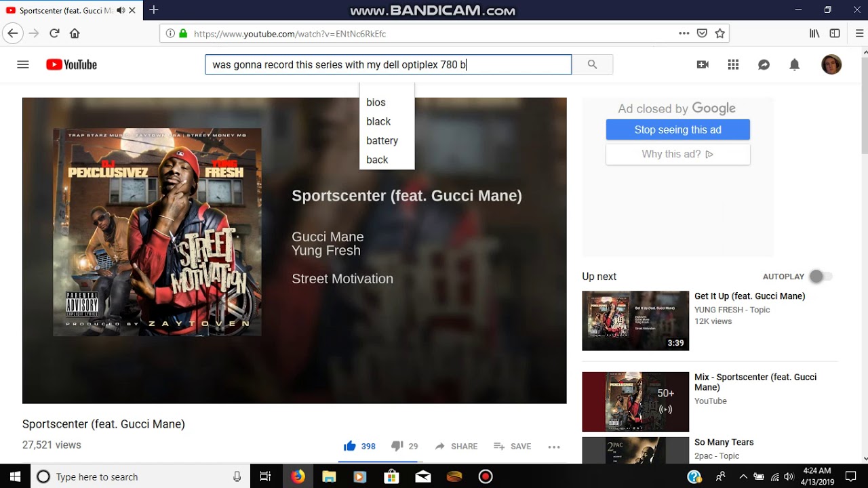Screen dimensions: 868x488
Task: Open the more actions ellipsis below video
Action: tap(554, 447)
